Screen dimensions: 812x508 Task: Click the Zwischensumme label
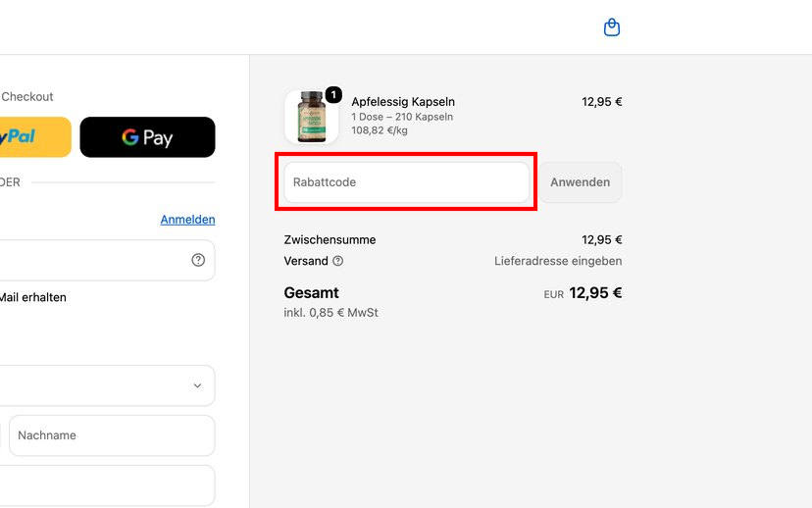[x=330, y=239]
